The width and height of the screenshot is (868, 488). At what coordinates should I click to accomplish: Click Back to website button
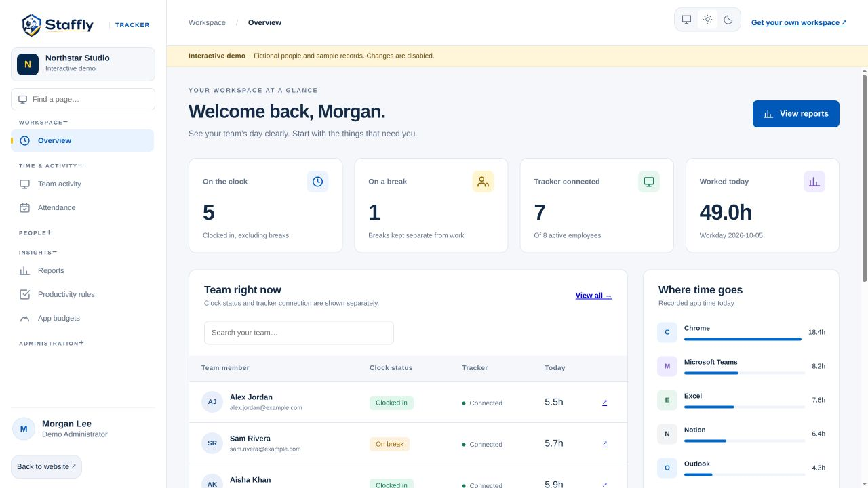pos(46,467)
